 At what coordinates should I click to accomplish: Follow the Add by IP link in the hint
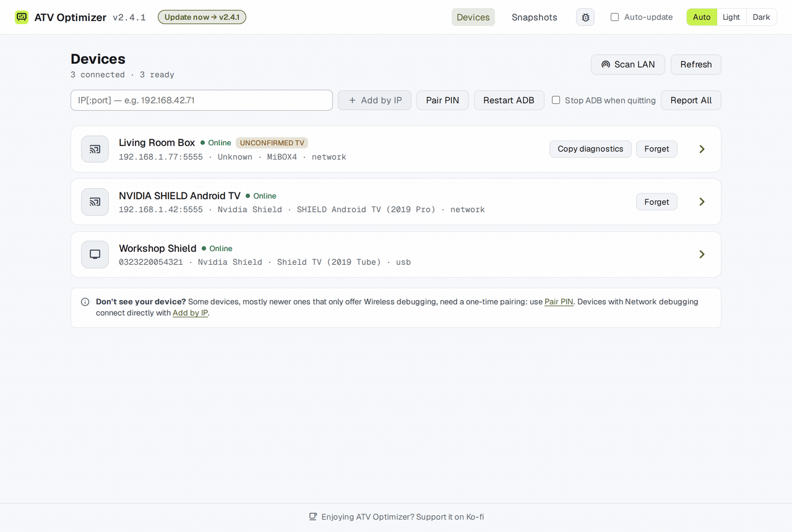click(x=190, y=313)
